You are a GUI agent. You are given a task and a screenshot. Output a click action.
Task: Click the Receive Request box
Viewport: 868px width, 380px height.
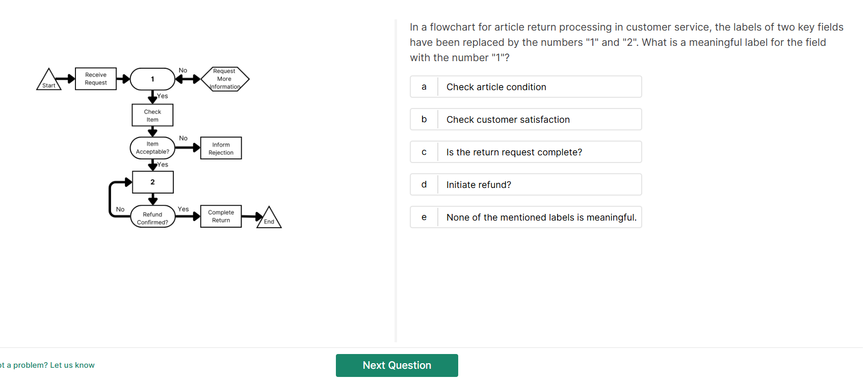96,79
